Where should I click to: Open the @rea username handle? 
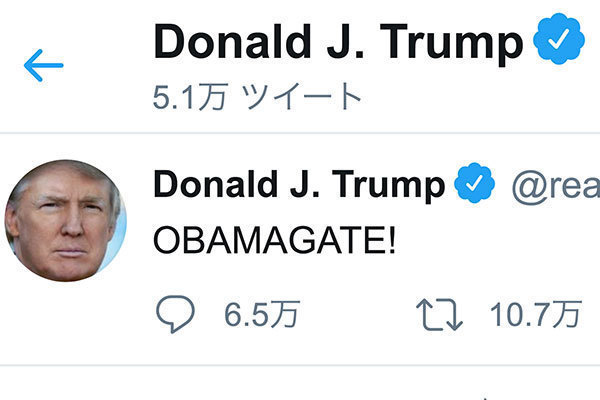point(556,185)
